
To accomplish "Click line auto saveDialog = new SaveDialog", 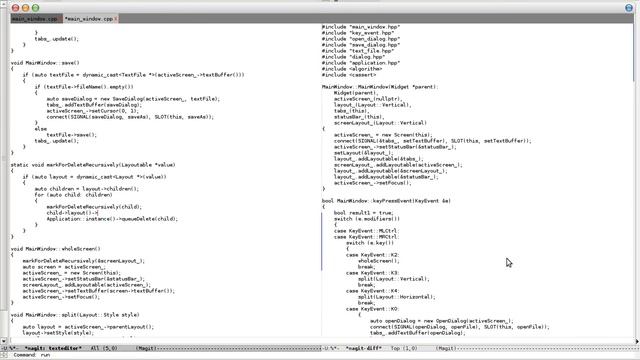I will point(133,99).
